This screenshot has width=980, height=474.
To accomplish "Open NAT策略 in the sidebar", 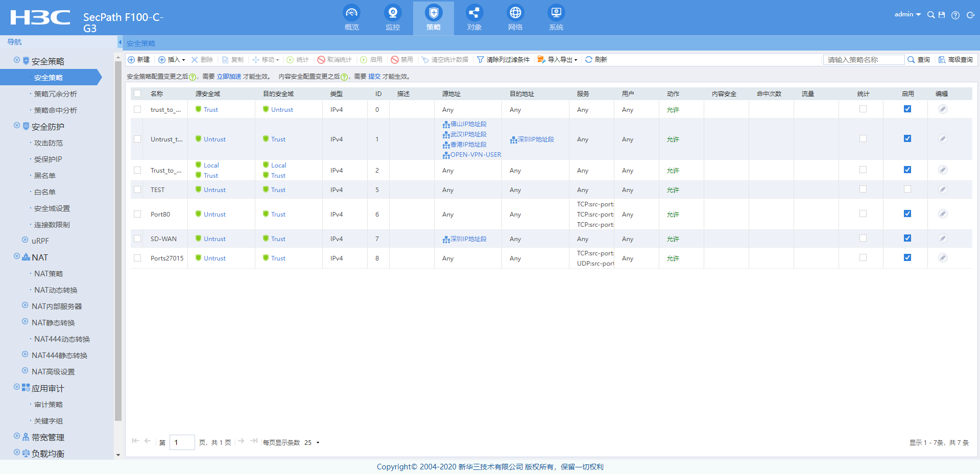I will click(49, 274).
